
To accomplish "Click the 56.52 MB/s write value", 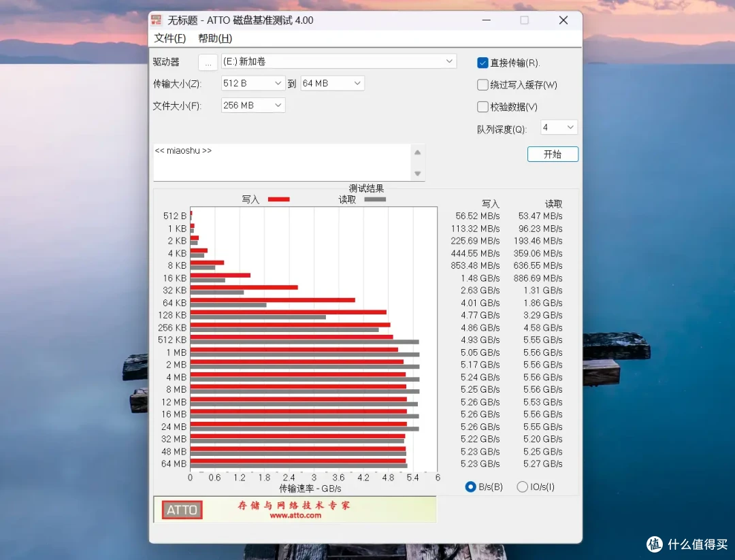I will click(x=478, y=216).
